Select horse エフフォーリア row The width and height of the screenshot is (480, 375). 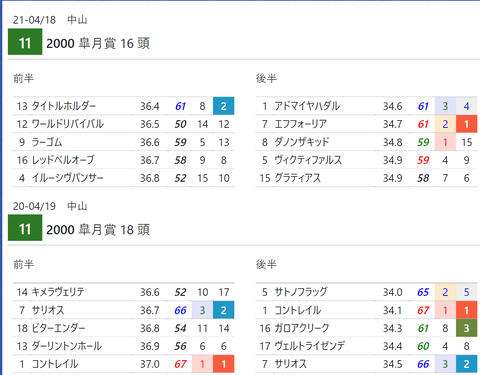tap(366, 124)
